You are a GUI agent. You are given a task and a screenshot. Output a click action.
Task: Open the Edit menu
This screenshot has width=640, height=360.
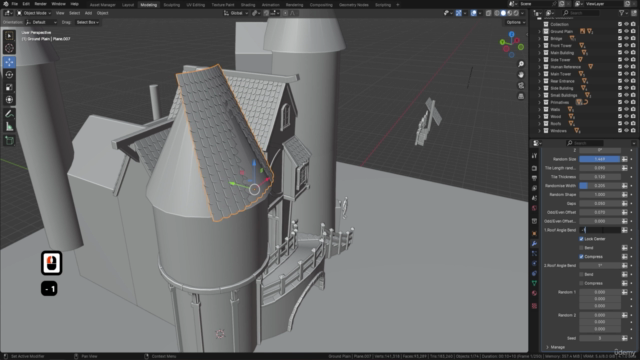point(26,4)
